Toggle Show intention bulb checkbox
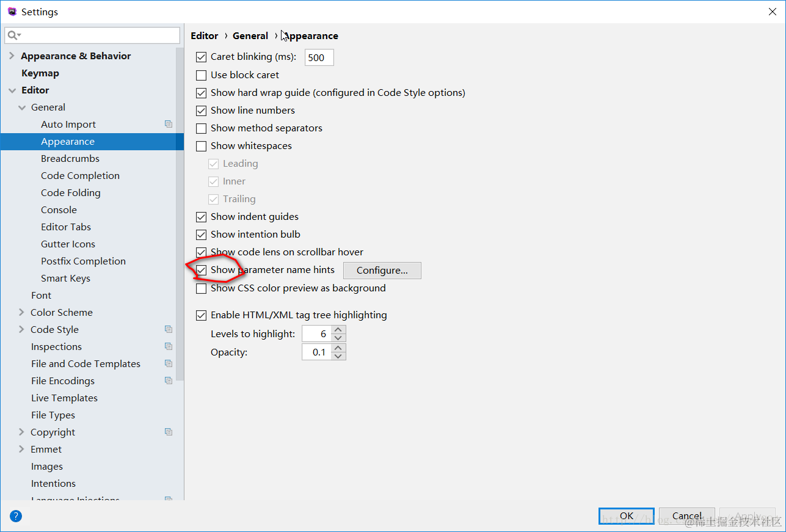 [x=201, y=235]
